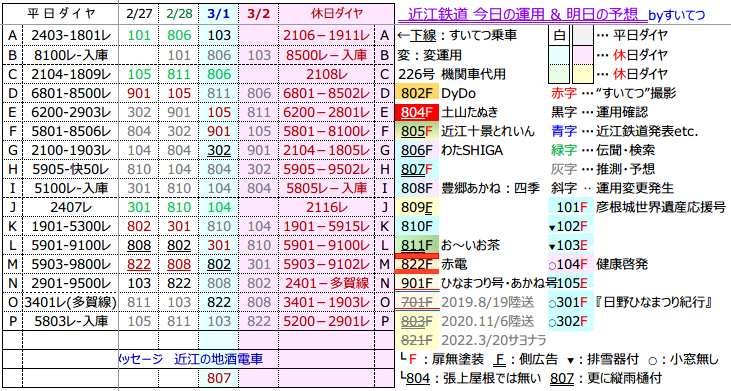Click the 2104－1805レ holiday cell
731x391 pixels.
click(x=327, y=150)
